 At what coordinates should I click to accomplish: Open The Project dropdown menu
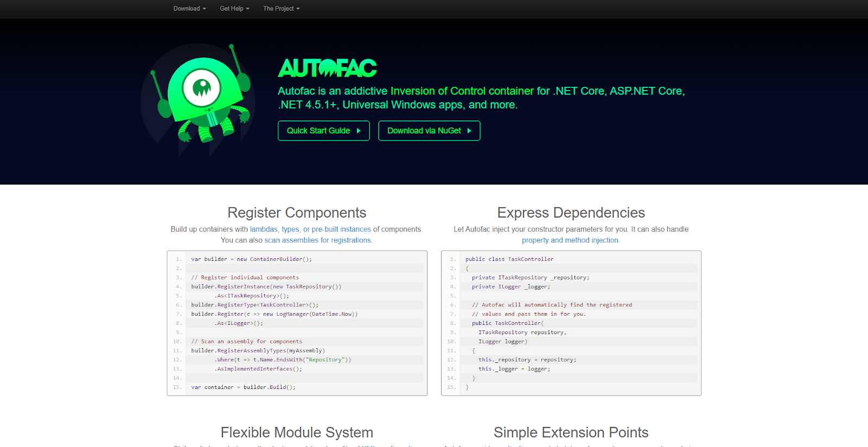click(281, 9)
